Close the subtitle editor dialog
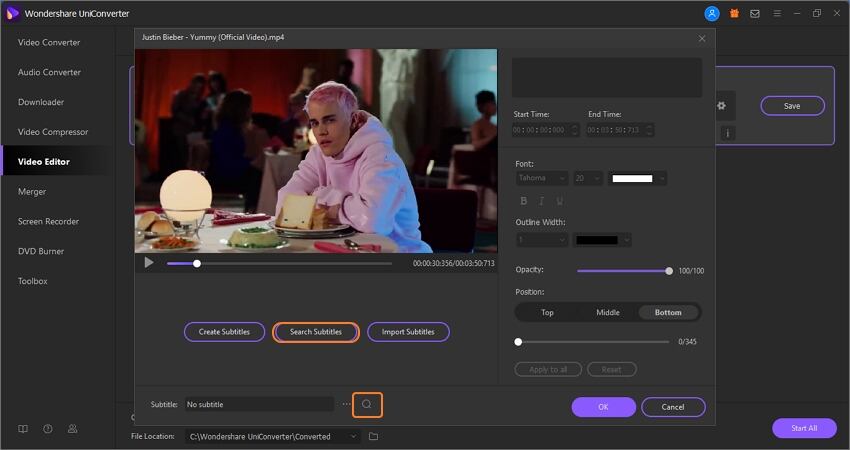 [x=702, y=38]
